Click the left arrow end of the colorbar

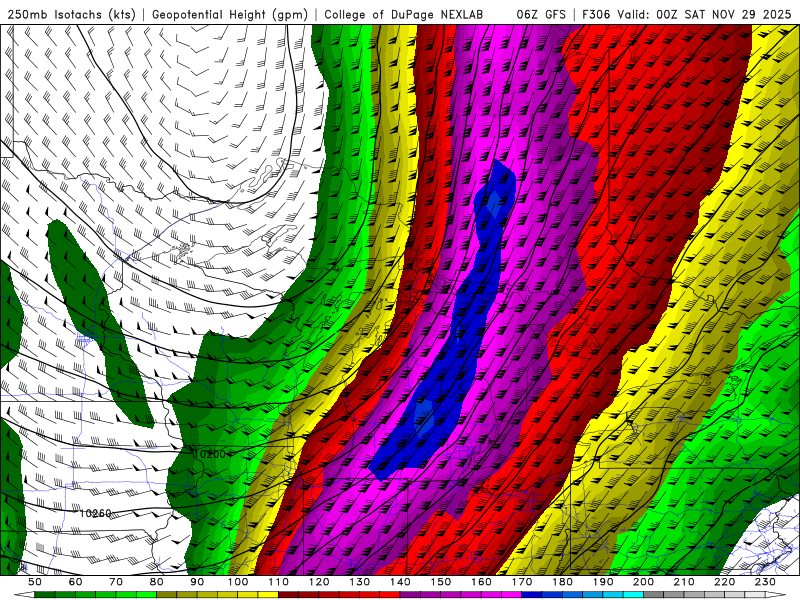click(24, 595)
